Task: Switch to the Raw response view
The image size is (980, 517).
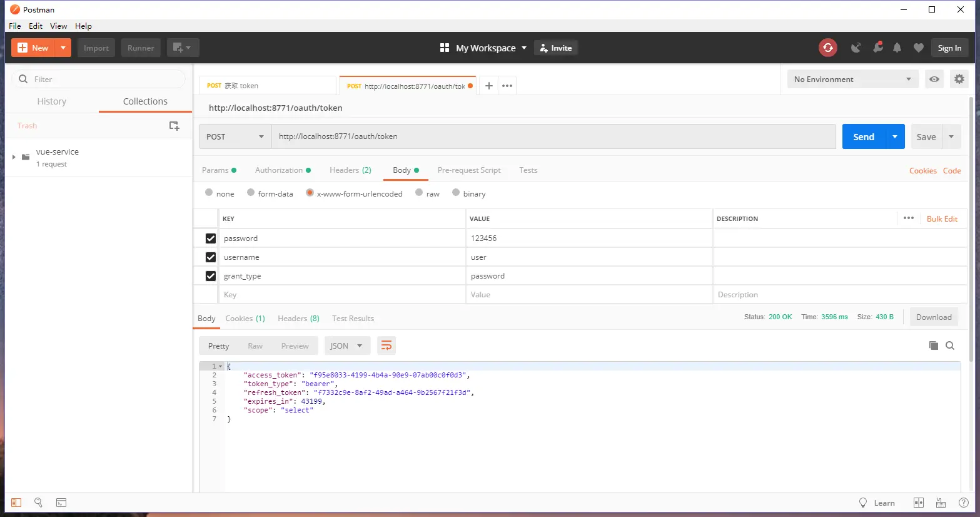Action: tap(255, 346)
